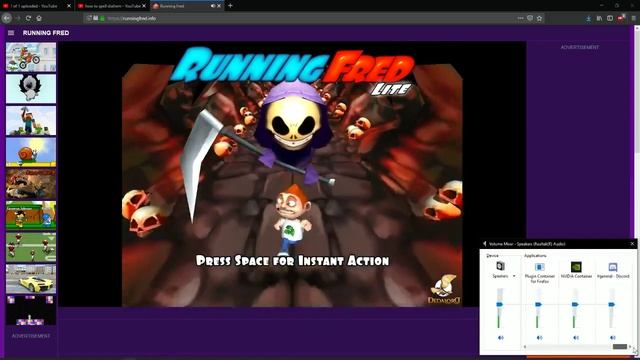Viewport: 640px width, 360px height.
Task: Click the browser forward arrow
Action: (17, 18)
